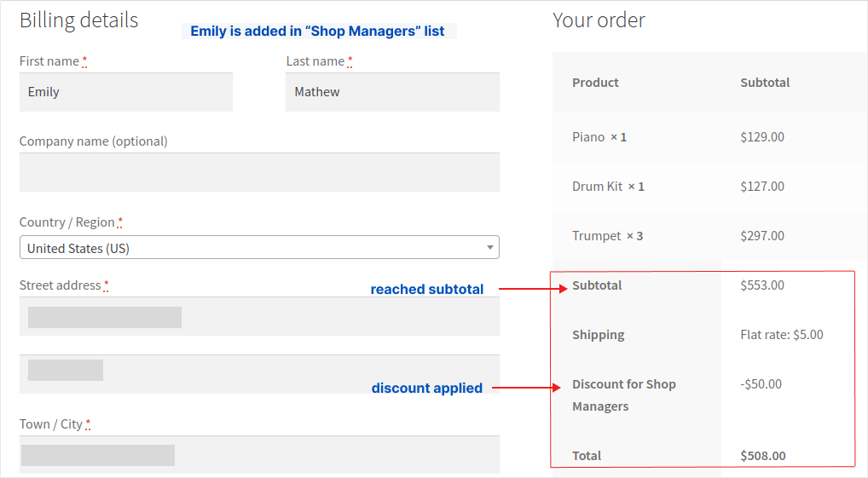The image size is (868, 478).
Task: Open the Country / Region dropdown
Action: (258, 248)
